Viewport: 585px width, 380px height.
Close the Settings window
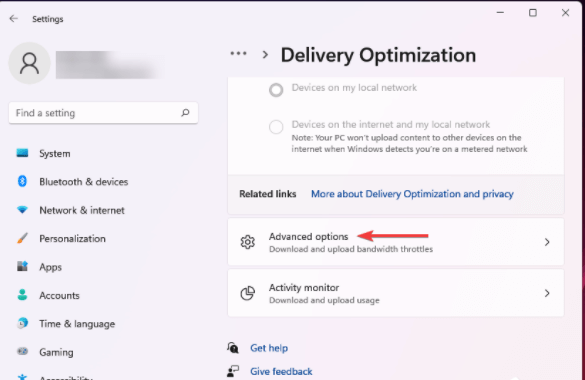tap(565, 13)
